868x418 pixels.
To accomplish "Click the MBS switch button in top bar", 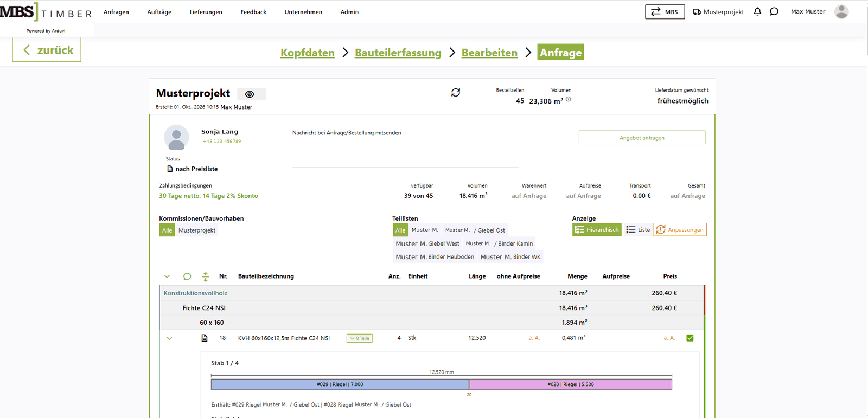I will tap(665, 12).
